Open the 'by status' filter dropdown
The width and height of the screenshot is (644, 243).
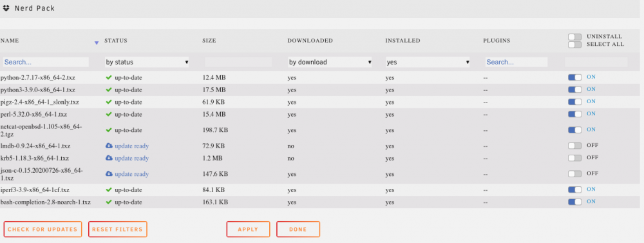pyautogui.click(x=147, y=62)
